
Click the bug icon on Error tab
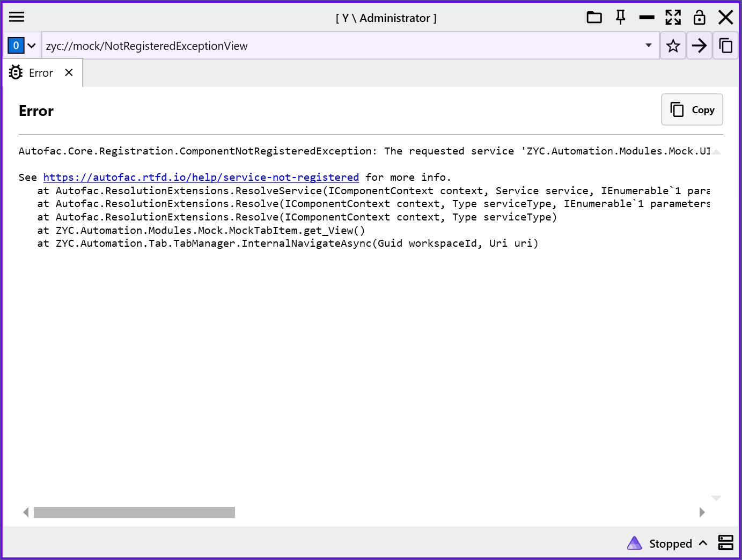(x=16, y=72)
